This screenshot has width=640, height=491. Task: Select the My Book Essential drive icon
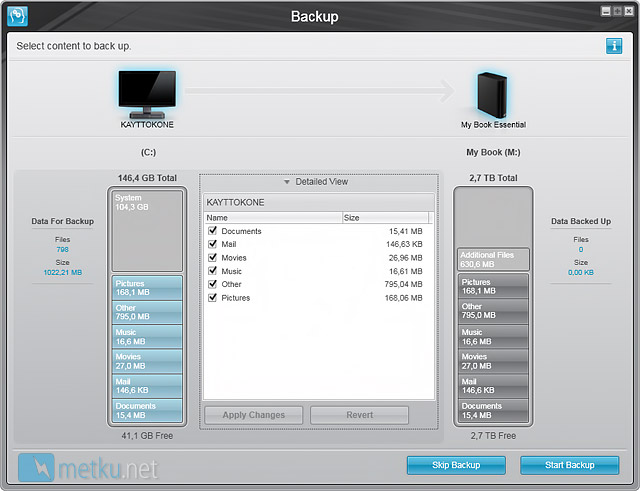click(492, 95)
